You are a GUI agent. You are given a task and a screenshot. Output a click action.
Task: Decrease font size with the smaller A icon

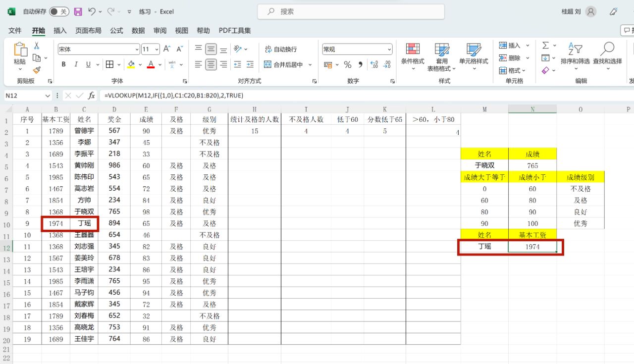click(179, 49)
